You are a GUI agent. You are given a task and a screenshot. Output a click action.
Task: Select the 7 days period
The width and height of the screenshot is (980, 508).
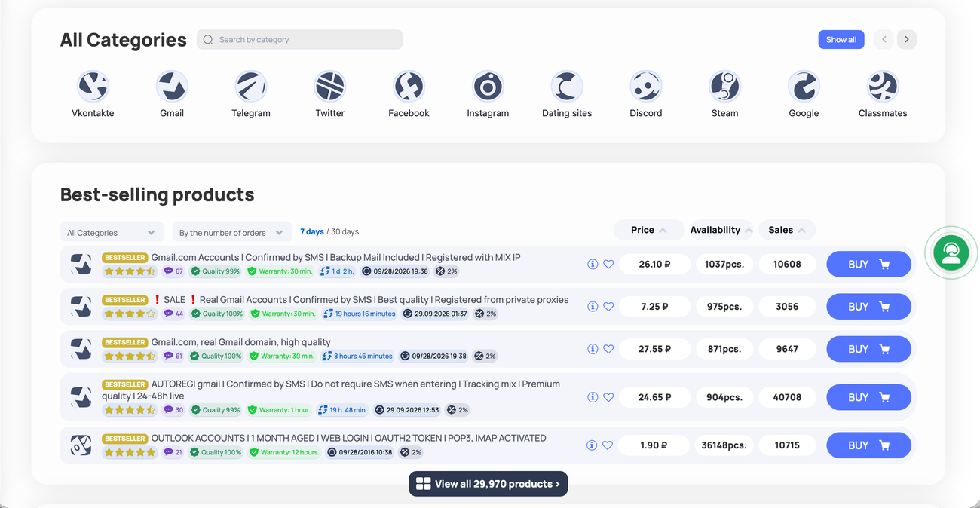coord(312,231)
